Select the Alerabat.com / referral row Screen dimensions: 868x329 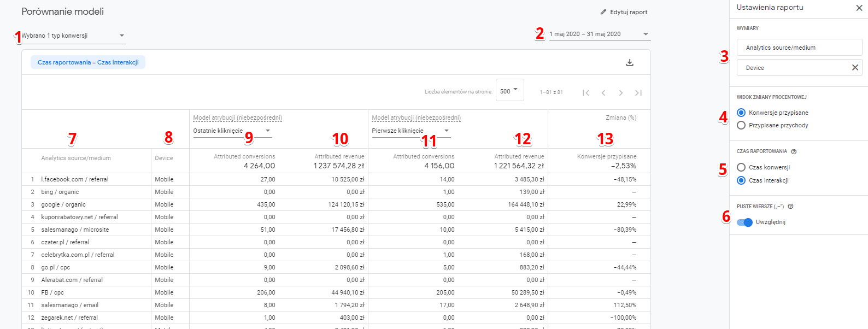point(336,280)
